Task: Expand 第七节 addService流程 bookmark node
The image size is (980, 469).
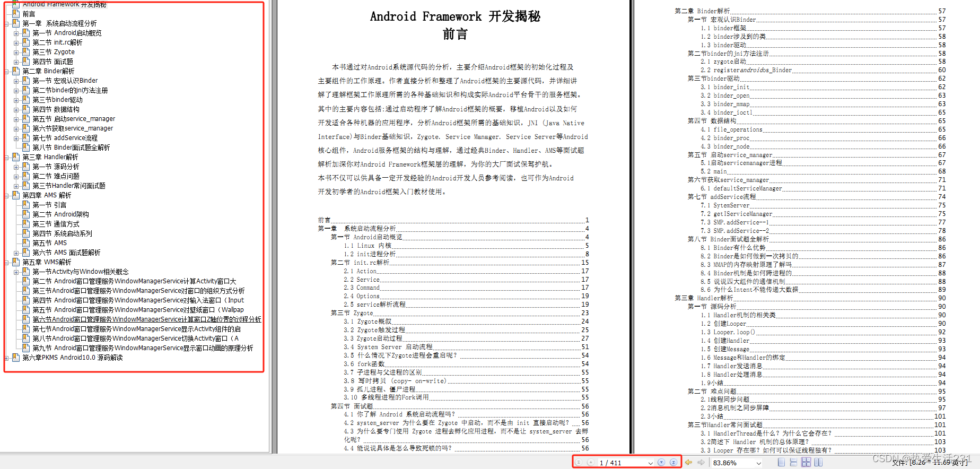Action: click(16, 138)
